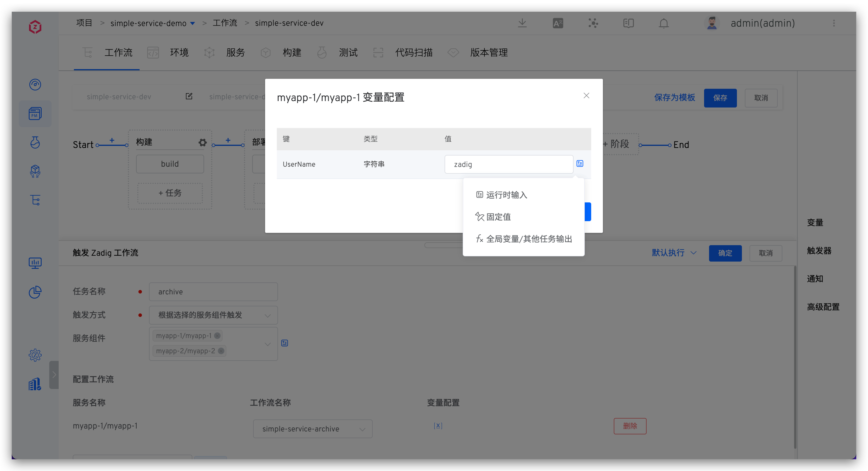Screen dimensions: 868x471
Task: Open the dashboard gauge icon in sidebar
Action: [x=35, y=84]
